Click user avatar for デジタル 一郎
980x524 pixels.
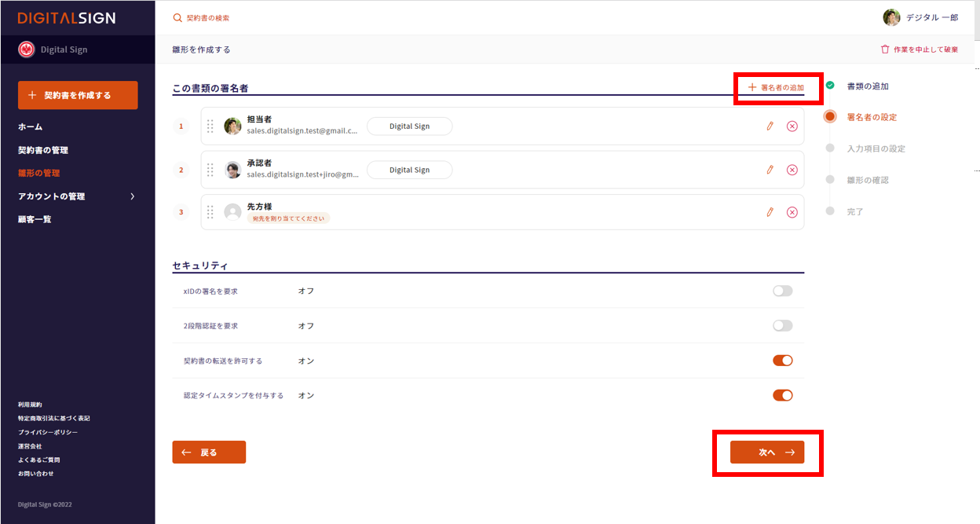891,17
